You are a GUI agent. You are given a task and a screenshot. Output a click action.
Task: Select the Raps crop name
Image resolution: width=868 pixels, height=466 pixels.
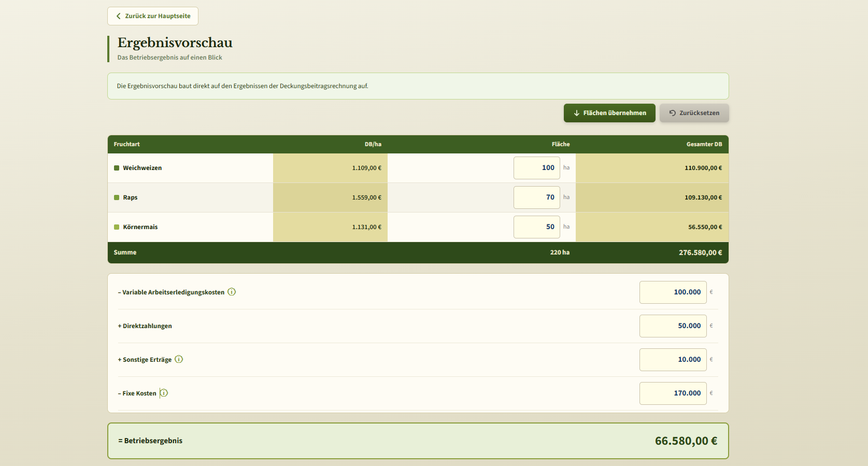click(x=130, y=197)
